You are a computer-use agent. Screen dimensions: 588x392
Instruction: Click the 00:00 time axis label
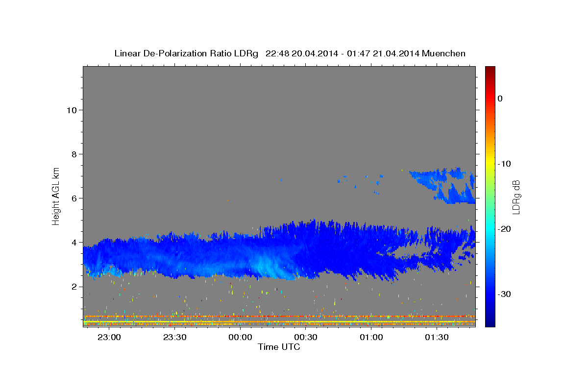click(x=240, y=338)
